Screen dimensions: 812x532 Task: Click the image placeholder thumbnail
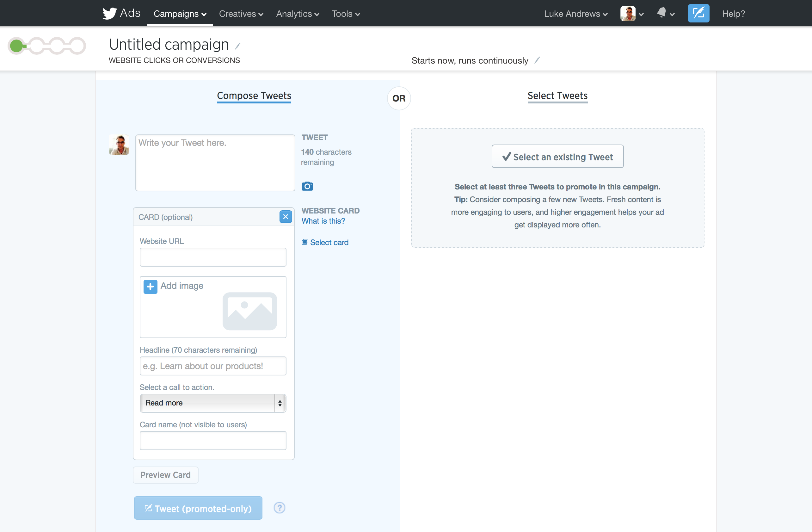(250, 311)
